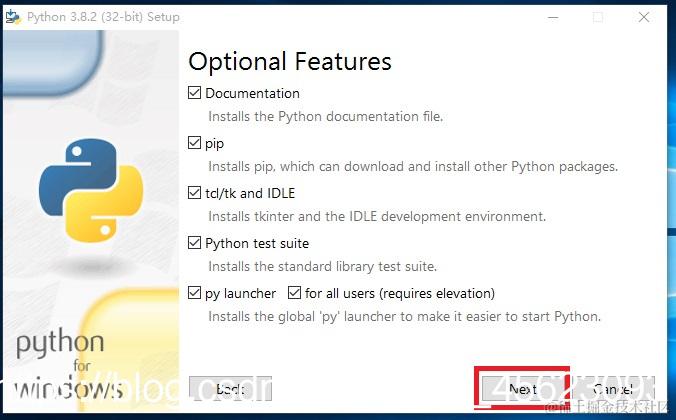This screenshot has width=676, height=420.
Task: Uncheck the py launcher checkbox
Action: tap(194, 293)
